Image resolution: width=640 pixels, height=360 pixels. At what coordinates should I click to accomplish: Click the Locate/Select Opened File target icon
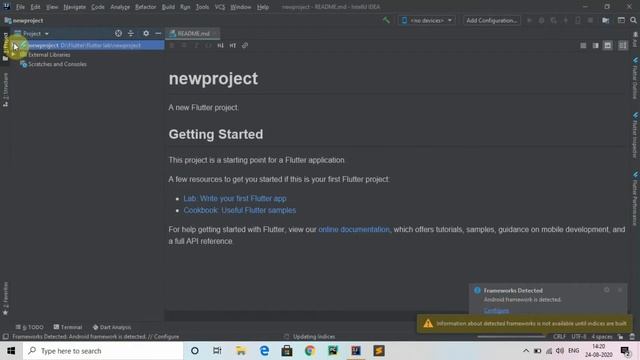pos(118,33)
